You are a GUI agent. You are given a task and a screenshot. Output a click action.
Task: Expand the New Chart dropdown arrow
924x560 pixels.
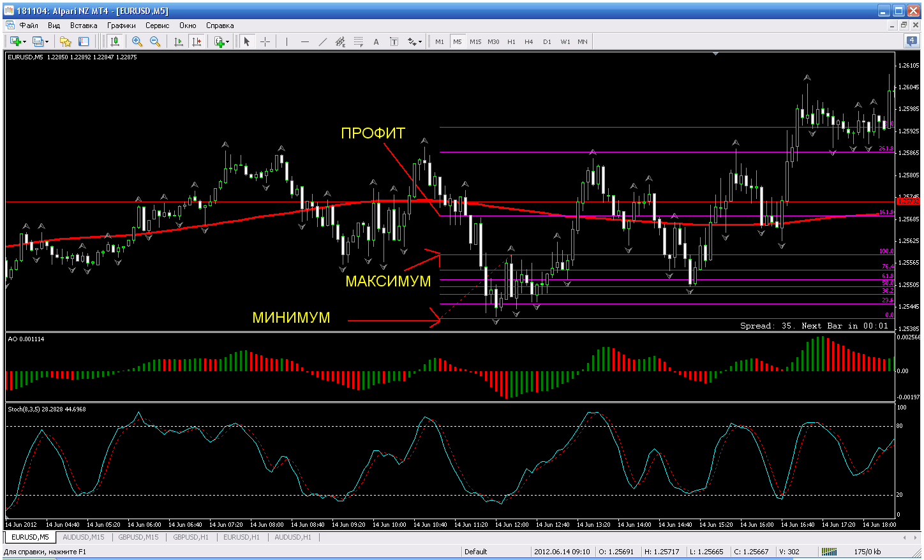click(x=25, y=42)
